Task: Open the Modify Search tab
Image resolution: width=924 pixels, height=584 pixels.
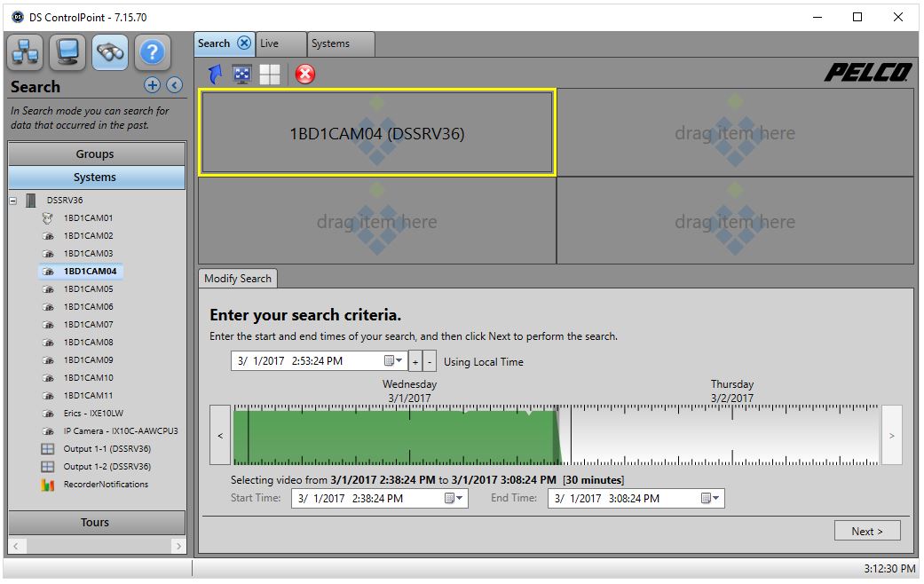Action: (238, 278)
